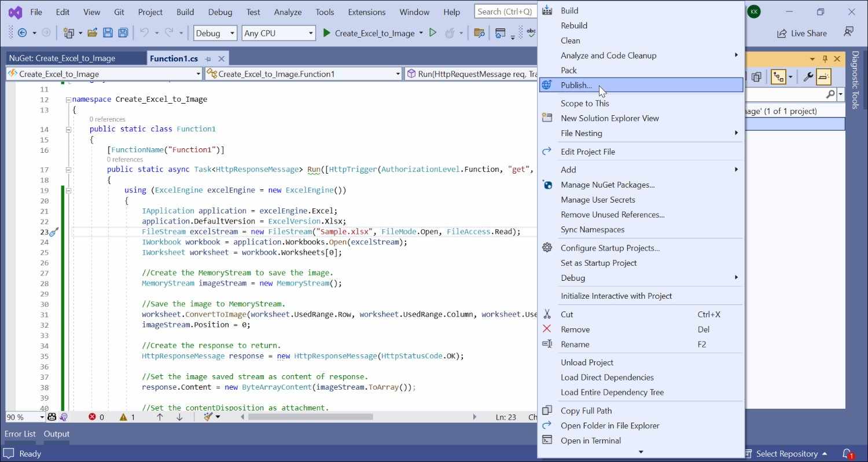Click the Open File folder icon

(93, 33)
